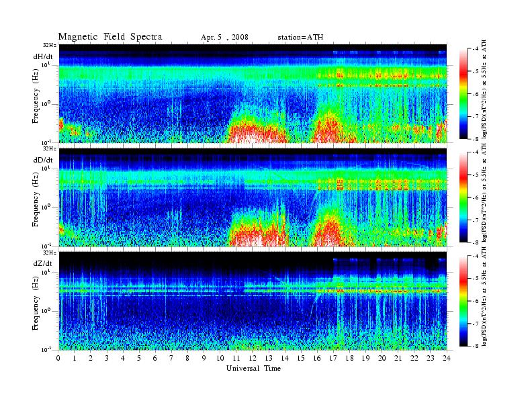Click the color bar beside the dD/dt panel
This screenshot has width=532, height=411.
tap(463, 197)
